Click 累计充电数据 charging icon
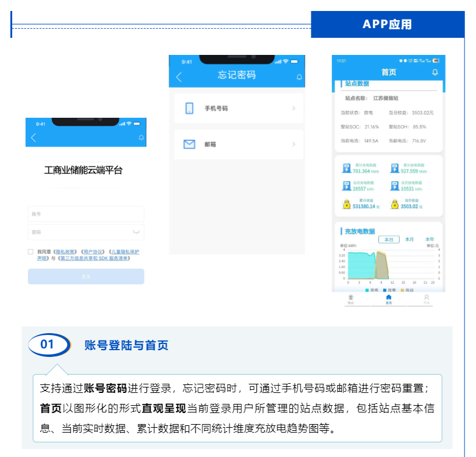Image resolution: width=476 pixels, height=457 pixels. (346, 168)
